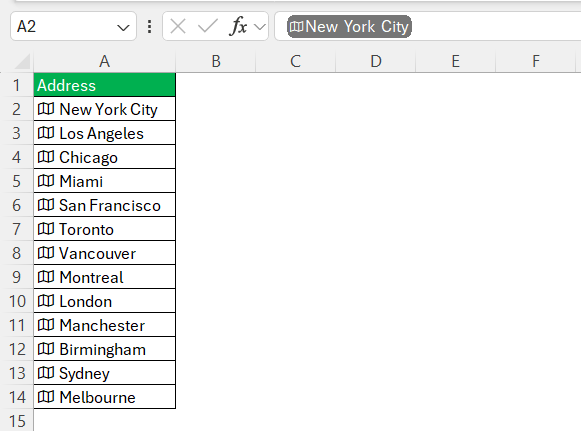Click the geography icon next to Toronto
This screenshot has width=581, height=431.
[x=46, y=229]
